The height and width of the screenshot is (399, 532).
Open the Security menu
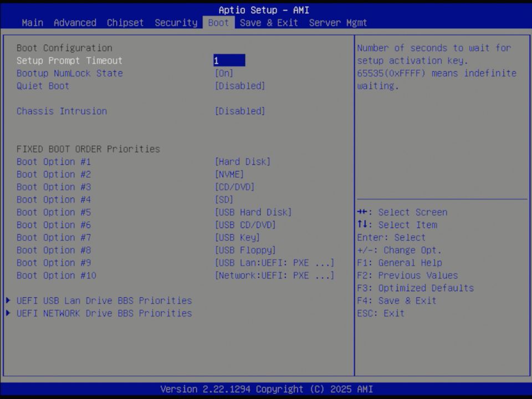176,22
